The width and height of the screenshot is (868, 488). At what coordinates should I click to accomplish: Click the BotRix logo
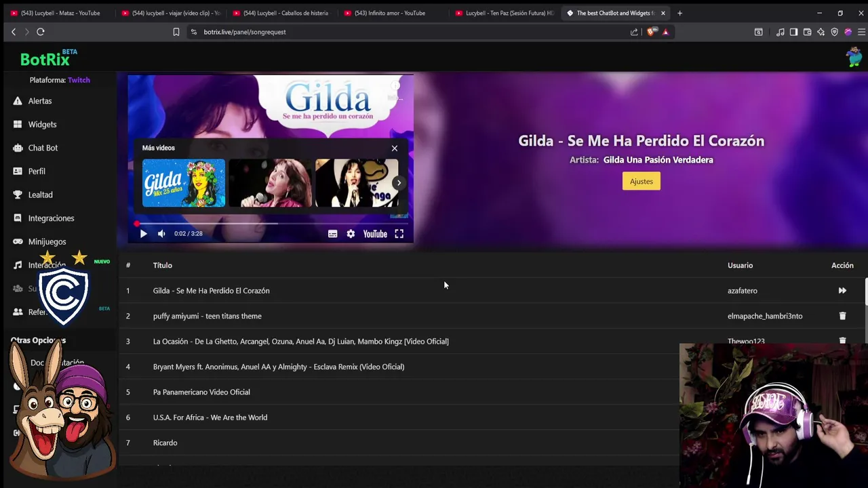pyautogui.click(x=45, y=60)
